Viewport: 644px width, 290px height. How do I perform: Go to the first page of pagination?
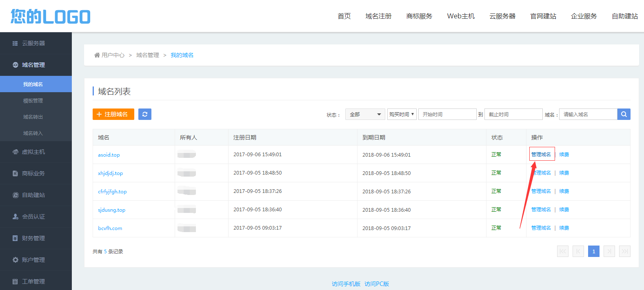coord(563,251)
